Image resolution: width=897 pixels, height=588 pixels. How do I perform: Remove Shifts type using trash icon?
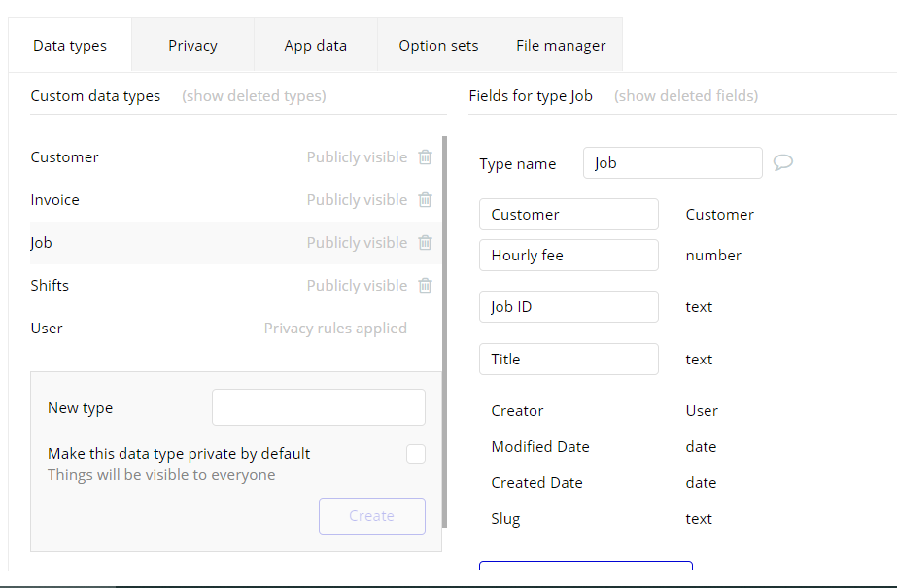coord(425,286)
